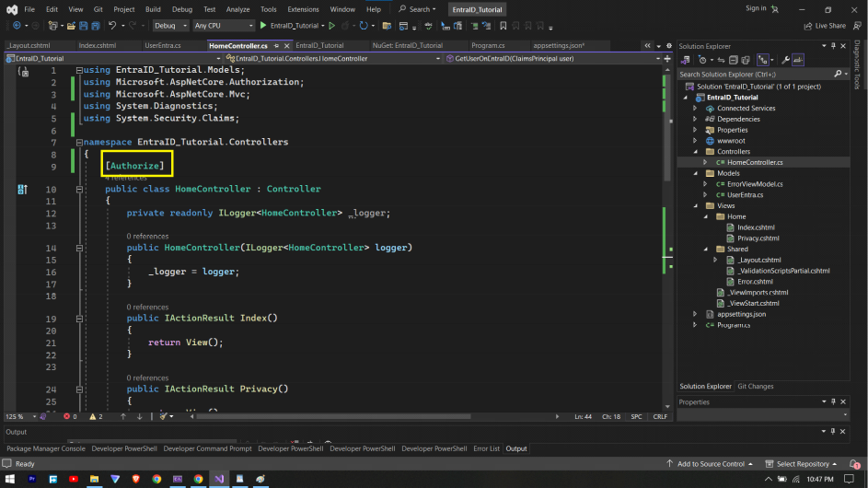Click the notifications bell in the status bar
868x488 pixels.
pyautogui.click(x=854, y=464)
